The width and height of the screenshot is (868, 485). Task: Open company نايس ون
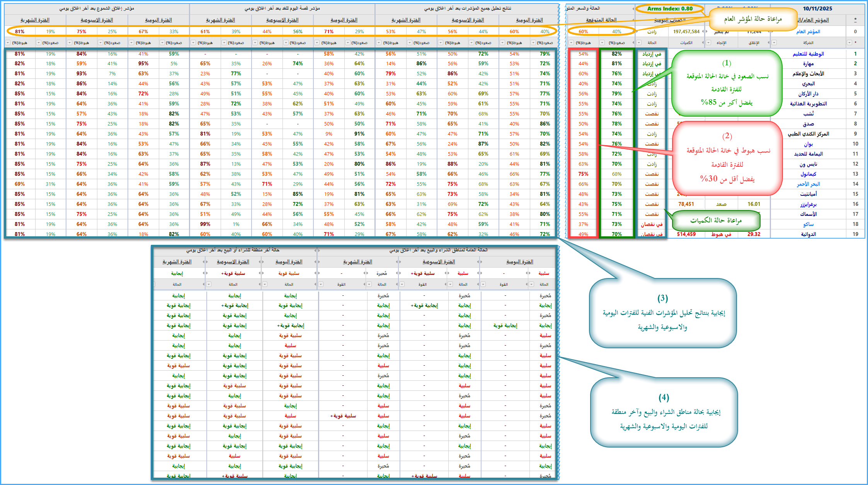pyautogui.click(x=808, y=164)
